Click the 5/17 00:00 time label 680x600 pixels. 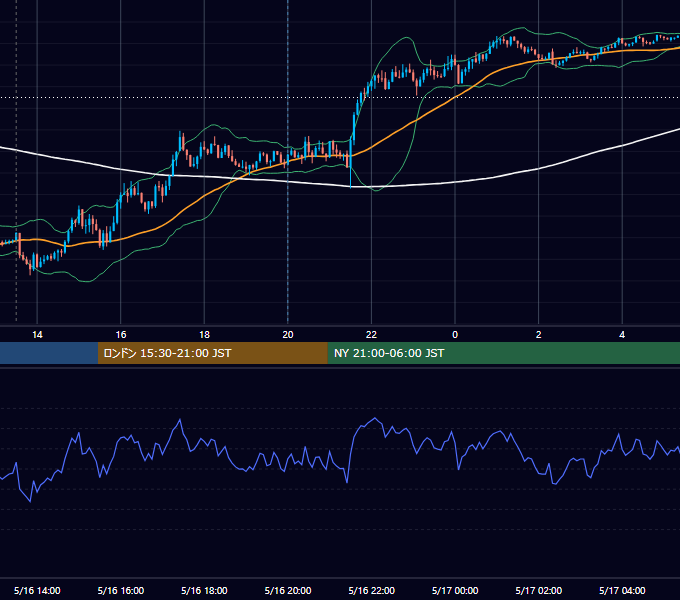(455, 590)
